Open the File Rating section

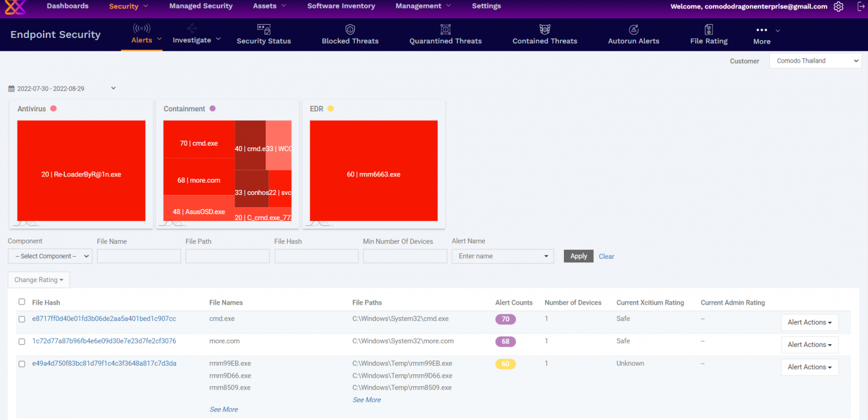[708, 35]
